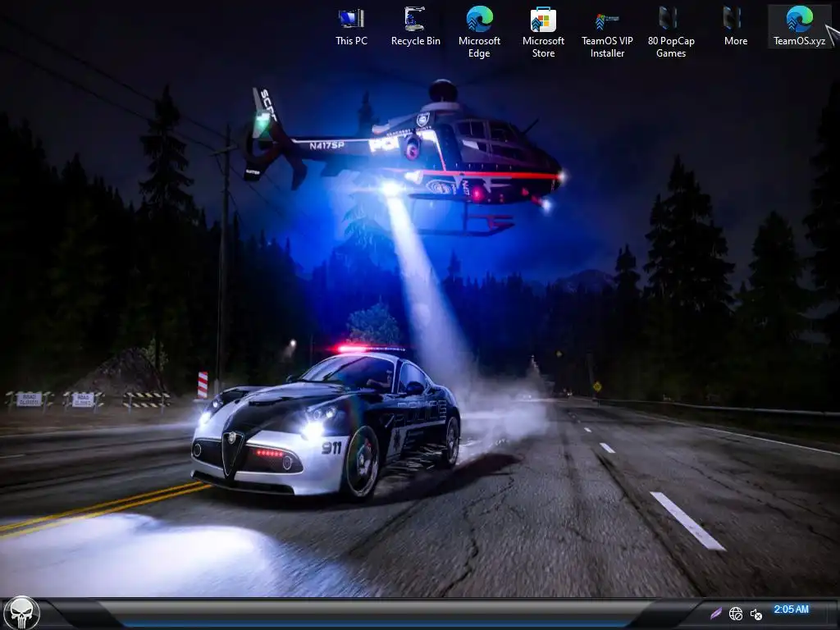Select the Microsoft Store desktop shortcut

click(x=543, y=32)
